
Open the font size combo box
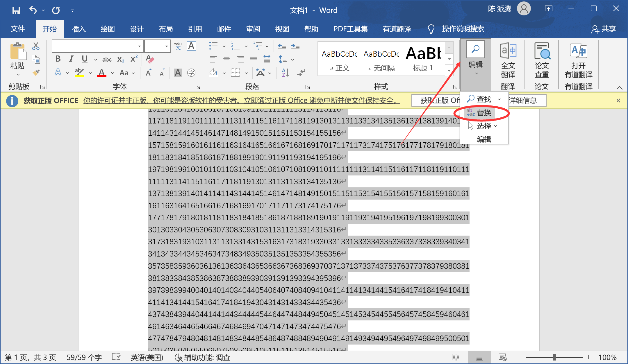(x=157, y=46)
